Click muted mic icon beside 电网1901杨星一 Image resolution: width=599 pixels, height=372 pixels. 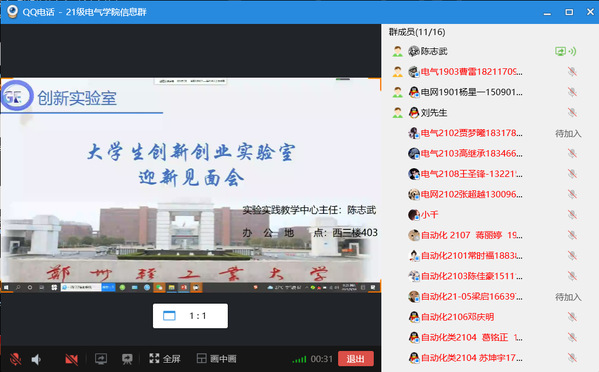572,92
